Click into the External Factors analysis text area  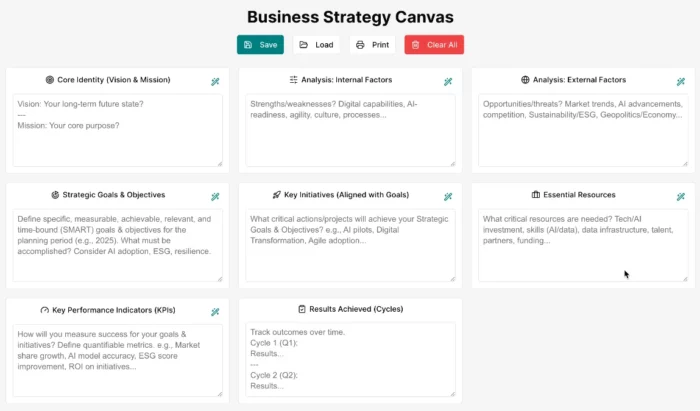tap(583, 130)
